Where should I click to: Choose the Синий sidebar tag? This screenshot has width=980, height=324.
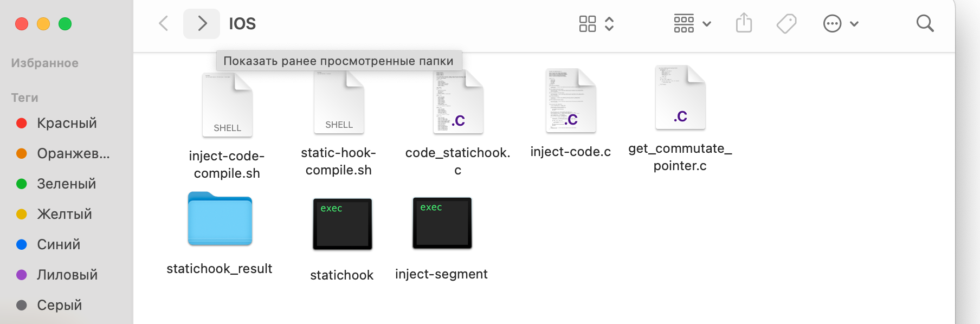point(59,244)
